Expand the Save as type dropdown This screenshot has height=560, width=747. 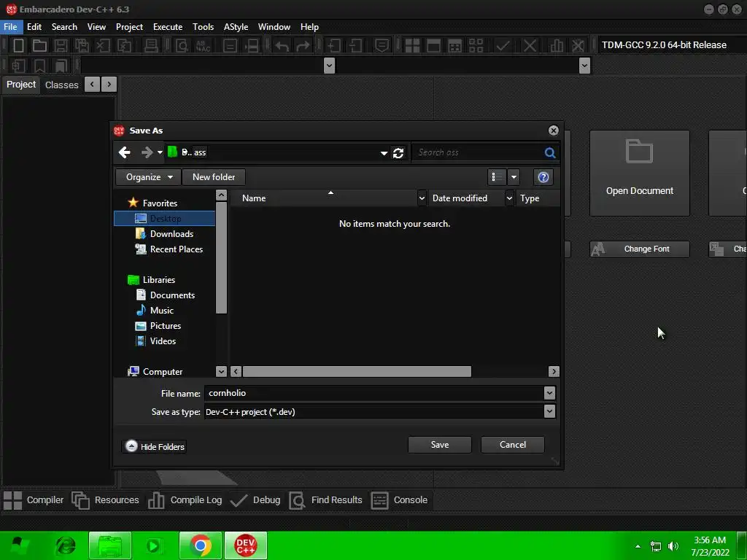click(x=549, y=411)
